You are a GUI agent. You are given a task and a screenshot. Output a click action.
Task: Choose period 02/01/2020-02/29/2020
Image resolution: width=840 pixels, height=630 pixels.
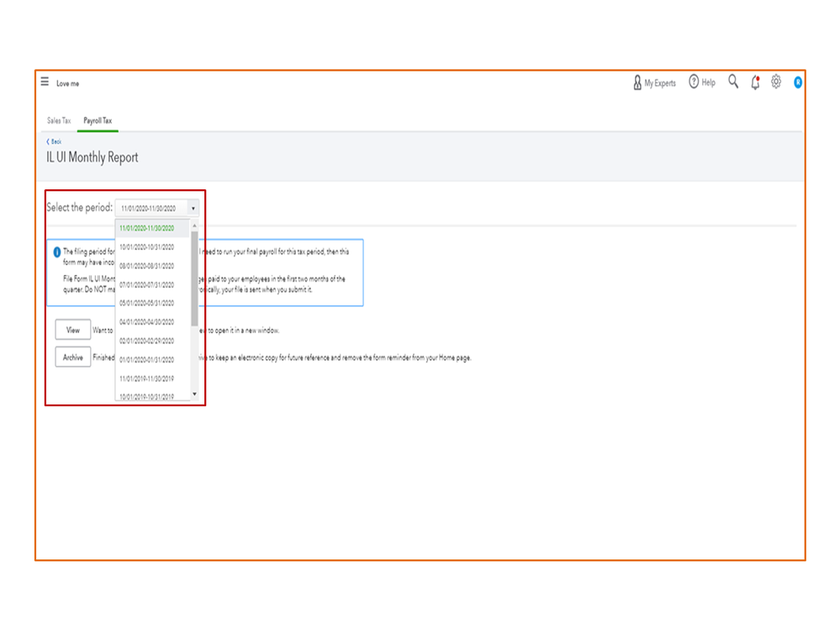[x=153, y=341]
